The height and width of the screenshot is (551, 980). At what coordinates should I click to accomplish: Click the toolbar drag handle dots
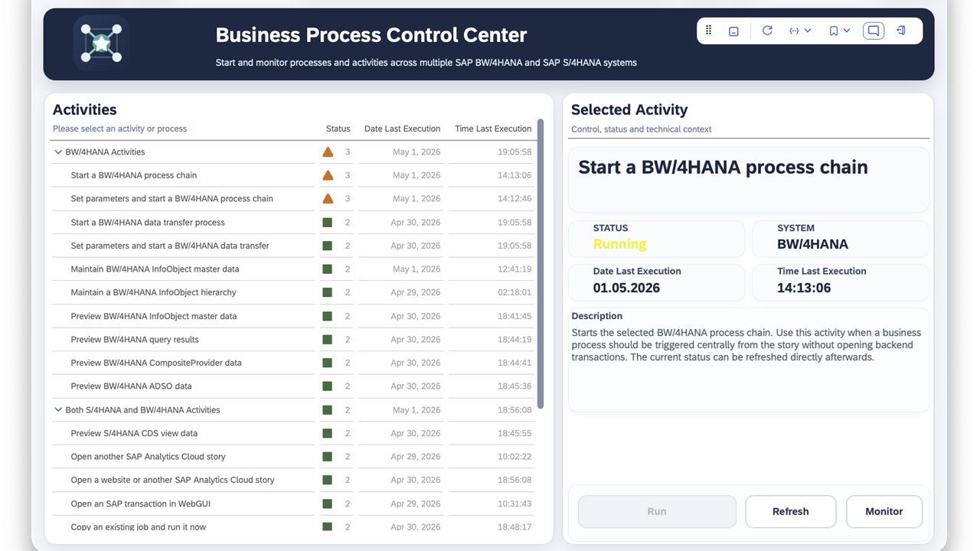coord(708,31)
